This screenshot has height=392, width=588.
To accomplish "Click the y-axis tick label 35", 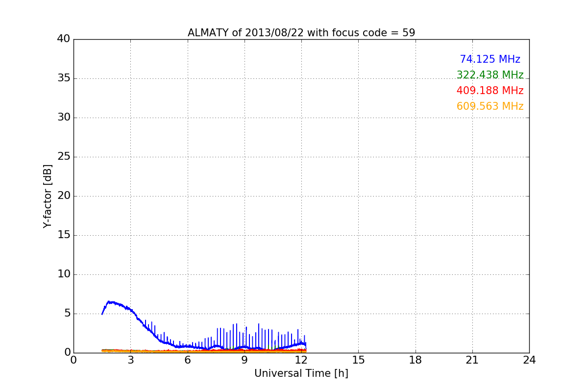I will pos(64,78).
